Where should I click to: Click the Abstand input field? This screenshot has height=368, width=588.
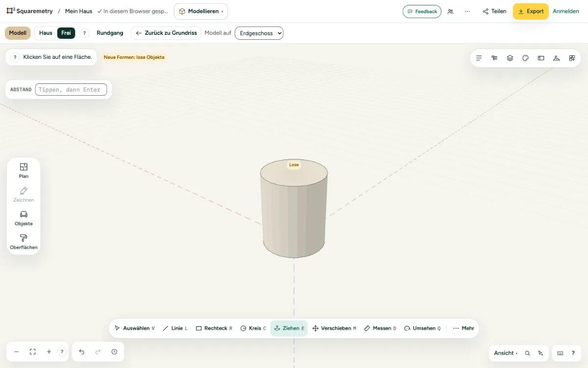click(x=71, y=90)
